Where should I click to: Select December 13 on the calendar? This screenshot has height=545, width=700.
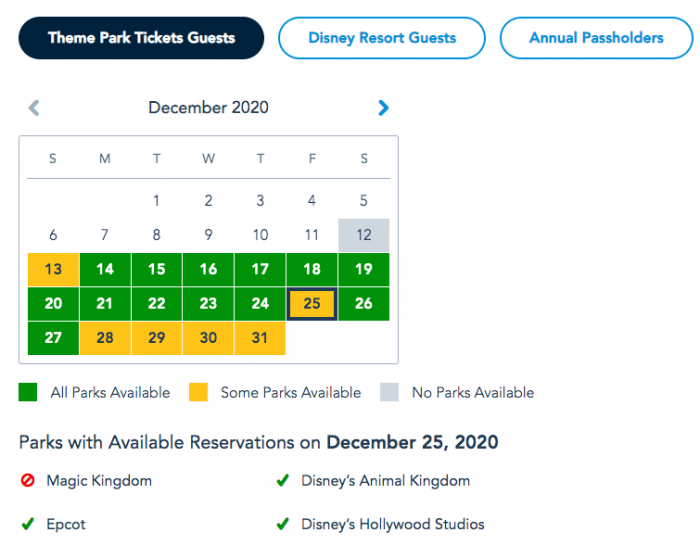point(53,269)
